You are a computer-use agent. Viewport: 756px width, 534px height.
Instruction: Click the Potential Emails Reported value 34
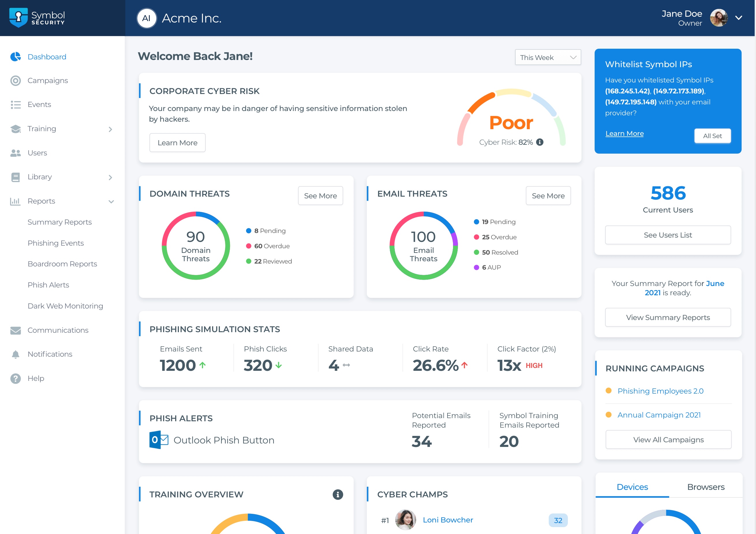tap(422, 441)
